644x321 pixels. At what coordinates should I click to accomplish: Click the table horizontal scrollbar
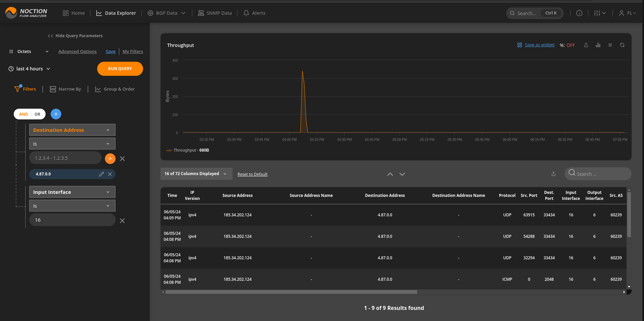291,292
